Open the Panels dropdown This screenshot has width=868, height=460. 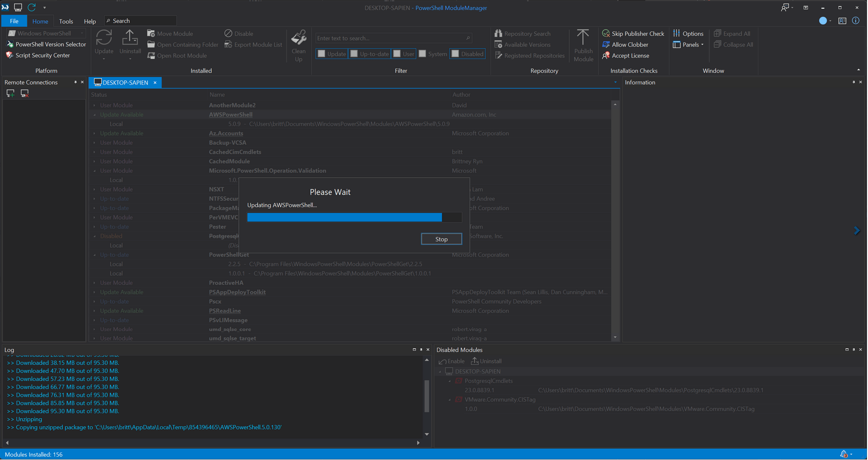[688, 45]
